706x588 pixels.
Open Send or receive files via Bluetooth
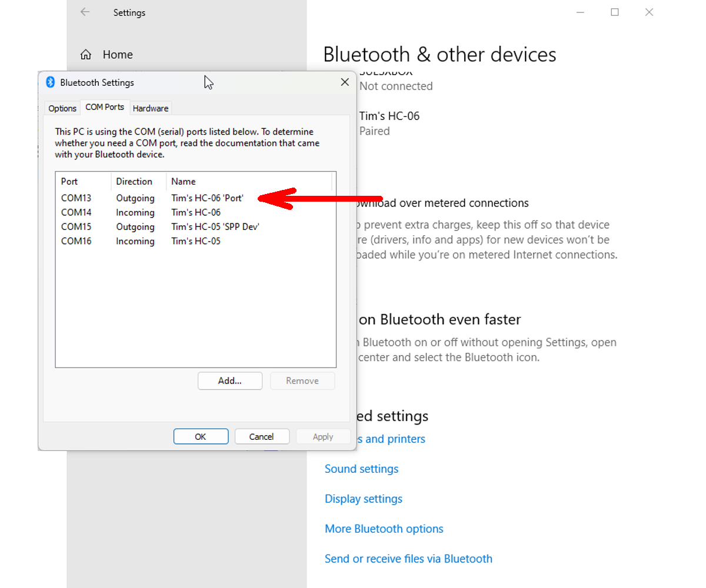coord(408,559)
